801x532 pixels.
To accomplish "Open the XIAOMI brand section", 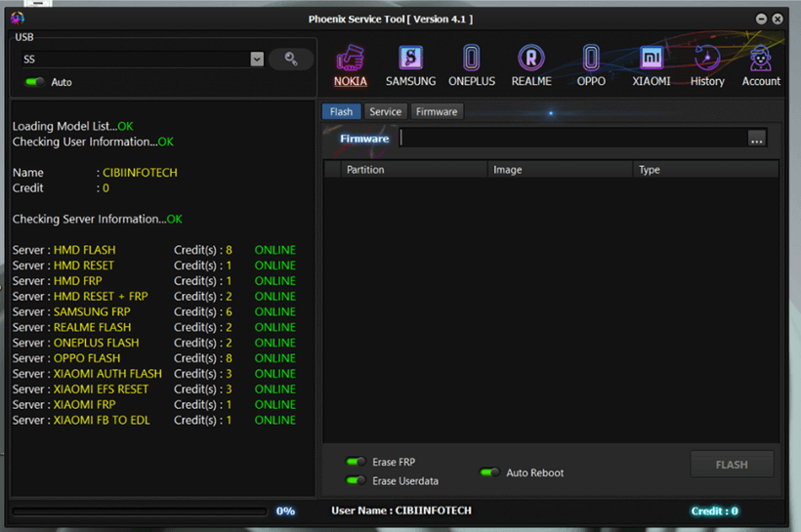I will point(651,60).
